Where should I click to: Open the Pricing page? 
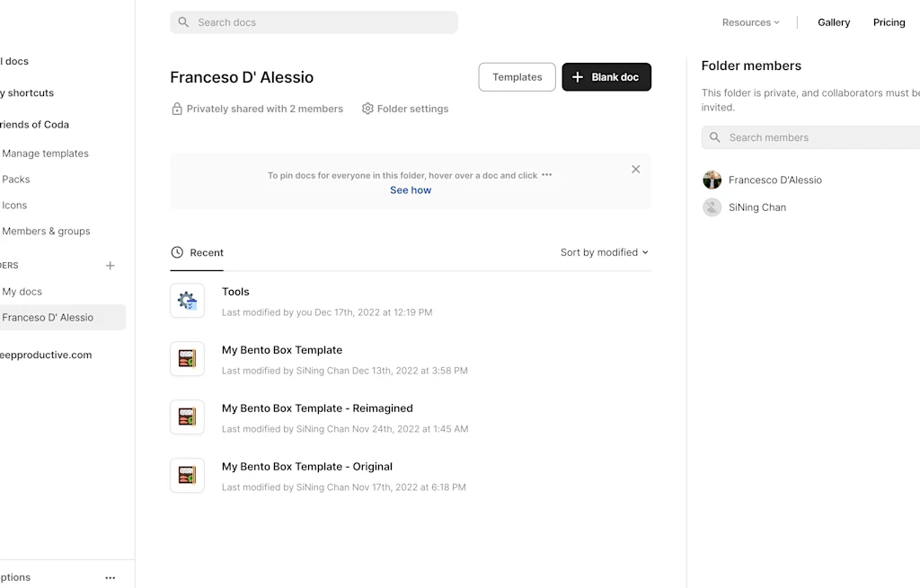pos(889,22)
